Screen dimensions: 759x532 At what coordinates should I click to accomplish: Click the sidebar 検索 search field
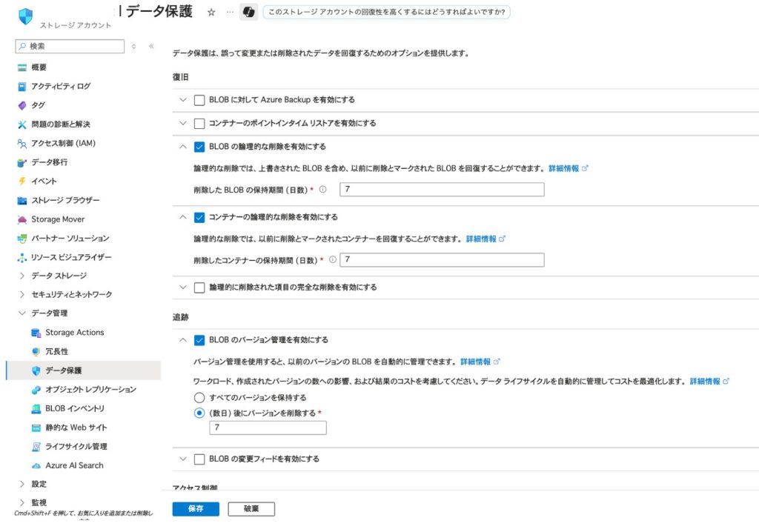(x=70, y=46)
